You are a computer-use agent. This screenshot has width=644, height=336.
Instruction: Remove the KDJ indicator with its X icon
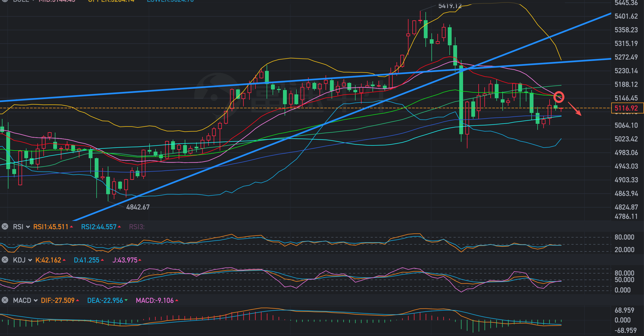pos(5,260)
